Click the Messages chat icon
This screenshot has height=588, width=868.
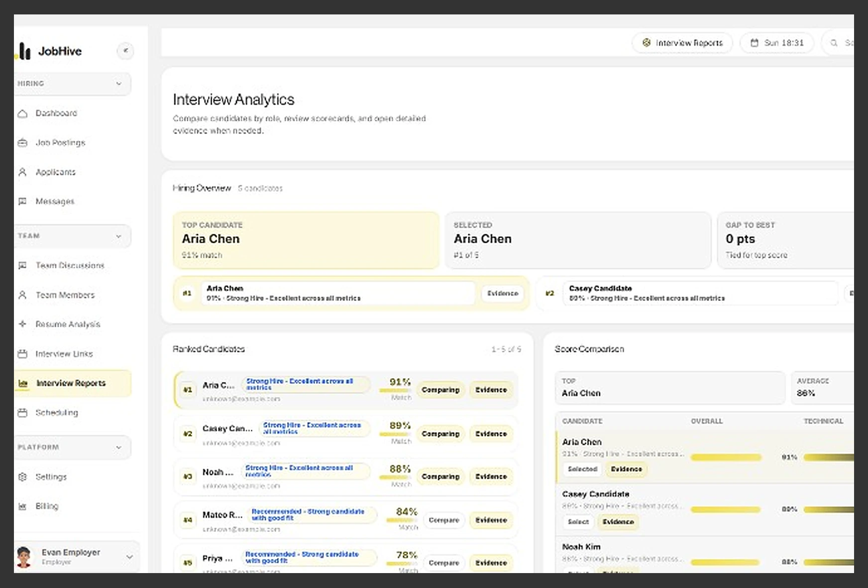(22, 201)
